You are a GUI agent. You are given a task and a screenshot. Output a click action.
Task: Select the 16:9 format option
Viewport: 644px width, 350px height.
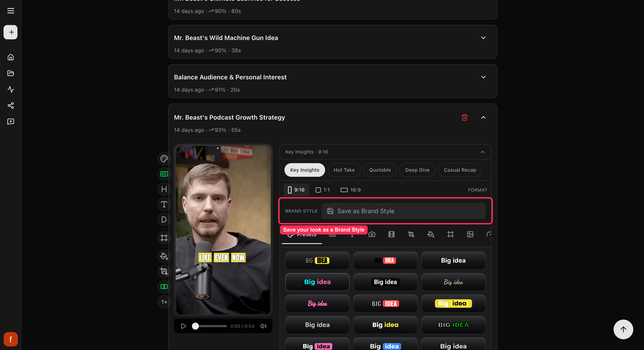pos(350,190)
